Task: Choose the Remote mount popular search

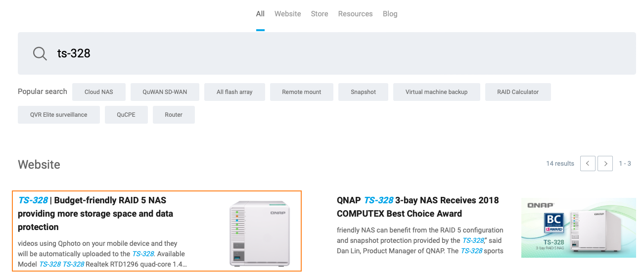Action: tap(301, 92)
